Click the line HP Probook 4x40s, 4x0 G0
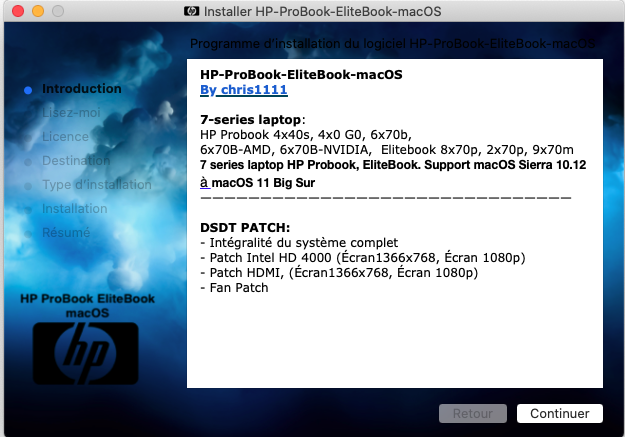The width and height of the screenshot is (625, 437). tap(306, 135)
